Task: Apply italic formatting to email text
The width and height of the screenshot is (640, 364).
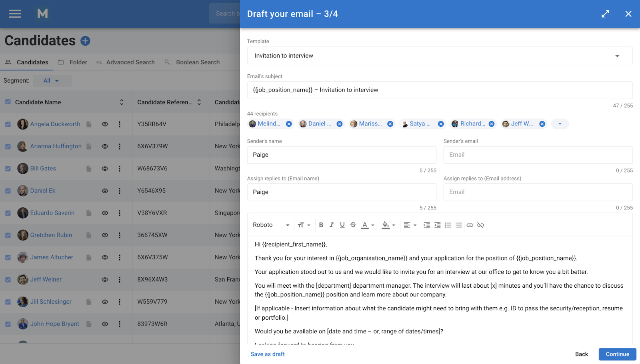Action: click(332, 225)
